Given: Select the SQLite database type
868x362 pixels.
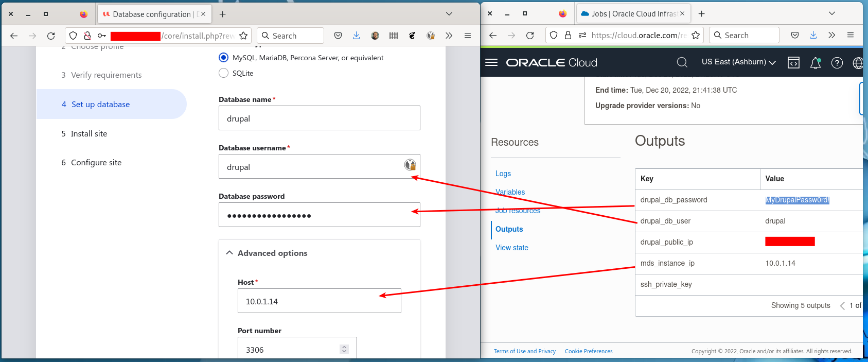Looking at the screenshot, I should tap(223, 73).
